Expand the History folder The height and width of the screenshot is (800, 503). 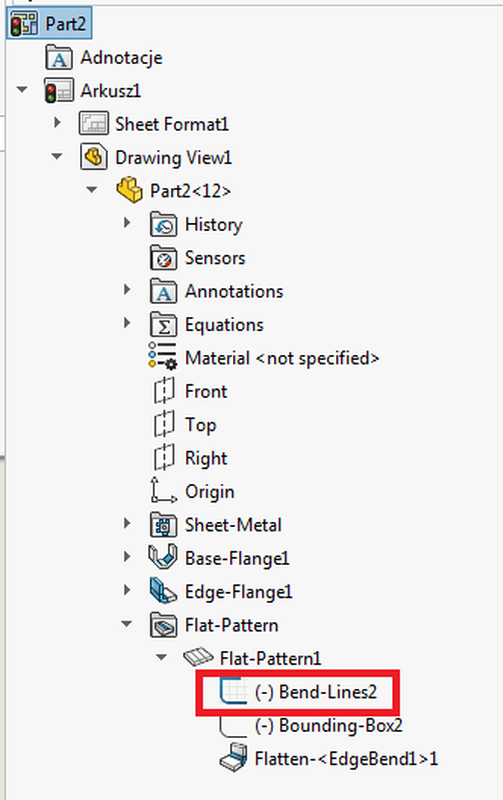[x=127, y=223]
